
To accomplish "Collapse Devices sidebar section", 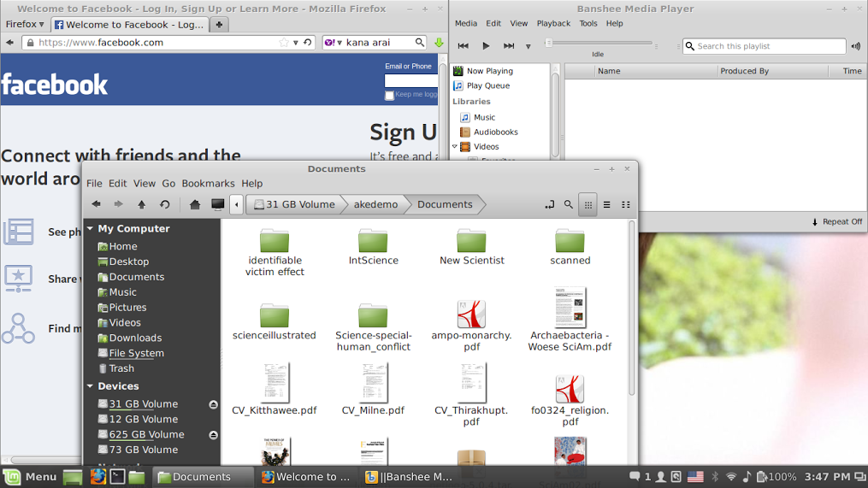I will 91,386.
